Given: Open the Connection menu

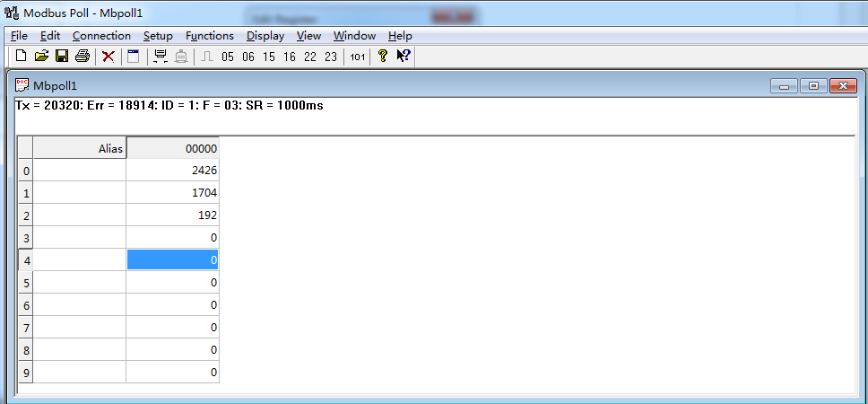Looking at the screenshot, I should coord(101,36).
